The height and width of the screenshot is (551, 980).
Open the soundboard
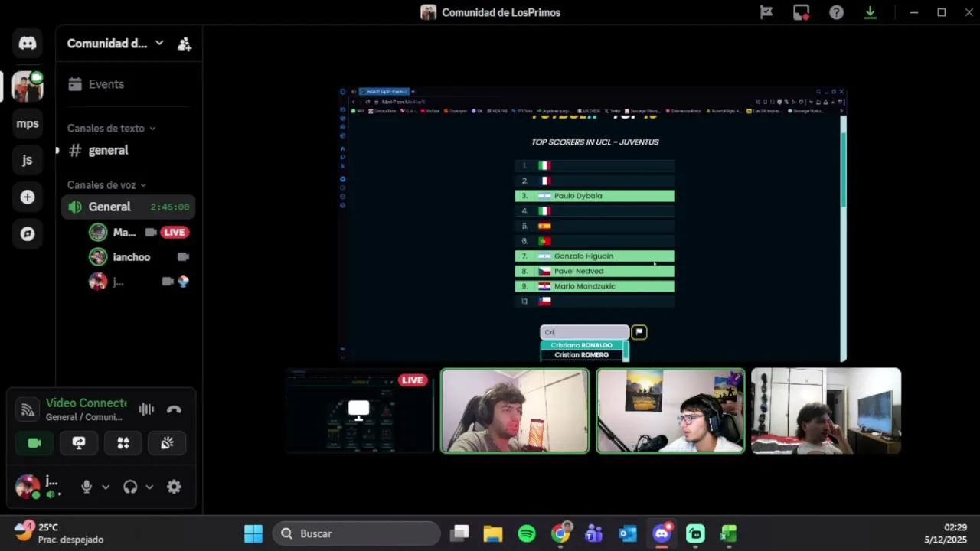[167, 443]
